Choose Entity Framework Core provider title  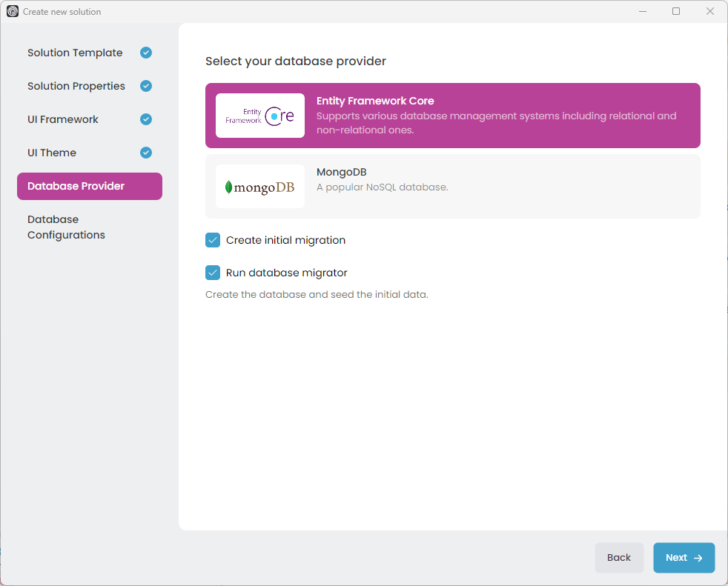(x=375, y=101)
